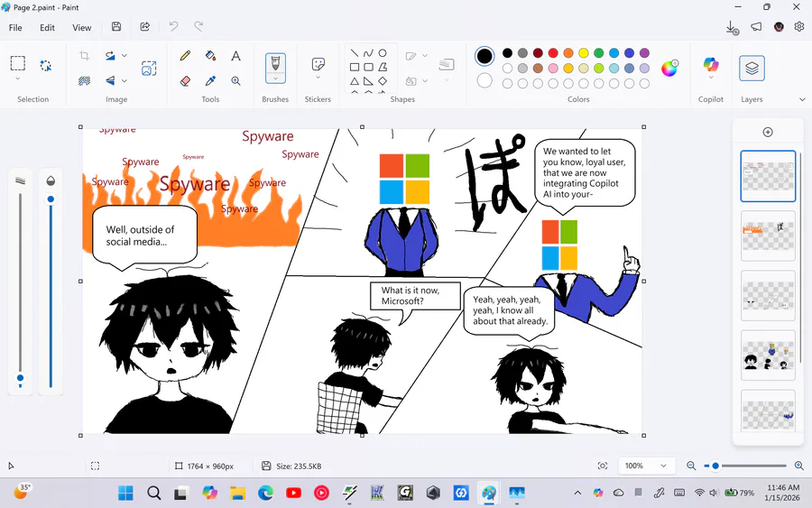Click the zoom slider in status bar
Viewport: 812px width, 508px height.
[x=744, y=466]
